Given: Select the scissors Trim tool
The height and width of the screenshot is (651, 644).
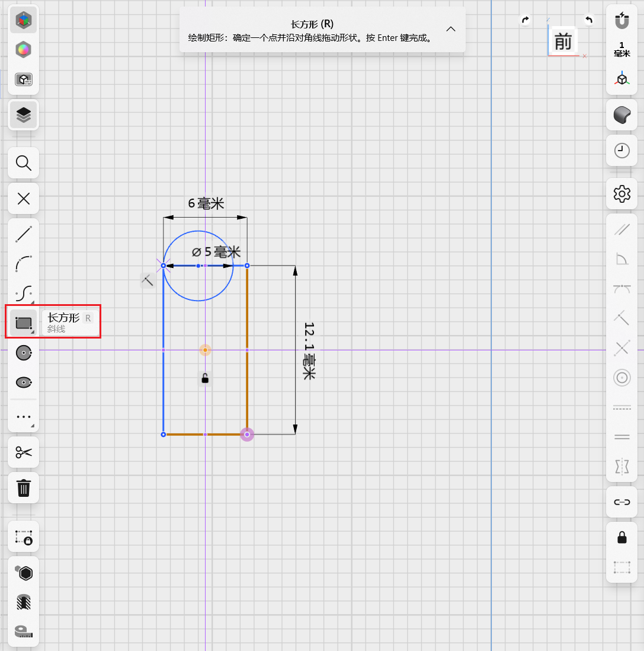Looking at the screenshot, I should pyautogui.click(x=23, y=452).
